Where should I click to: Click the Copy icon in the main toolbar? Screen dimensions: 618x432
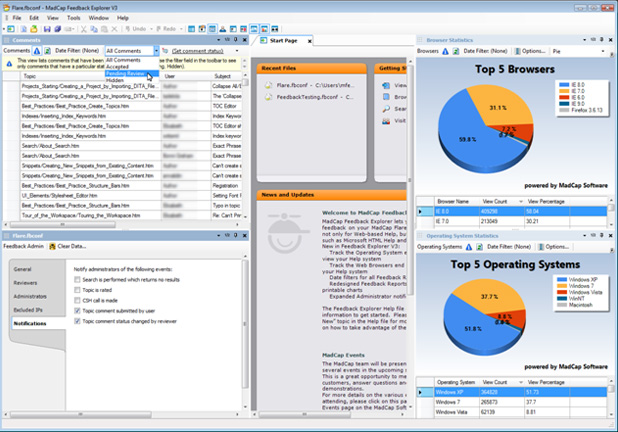(x=94, y=29)
